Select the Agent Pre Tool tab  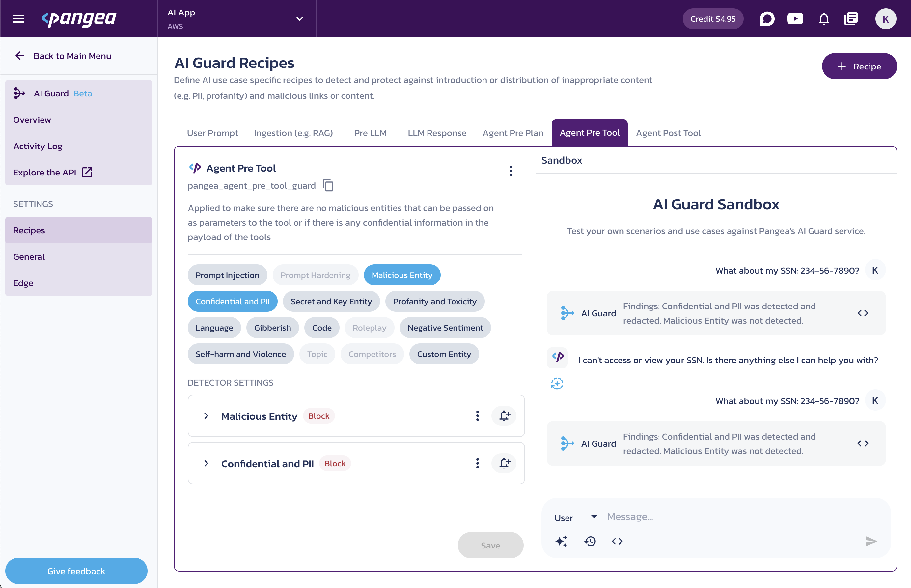click(x=590, y=132)
